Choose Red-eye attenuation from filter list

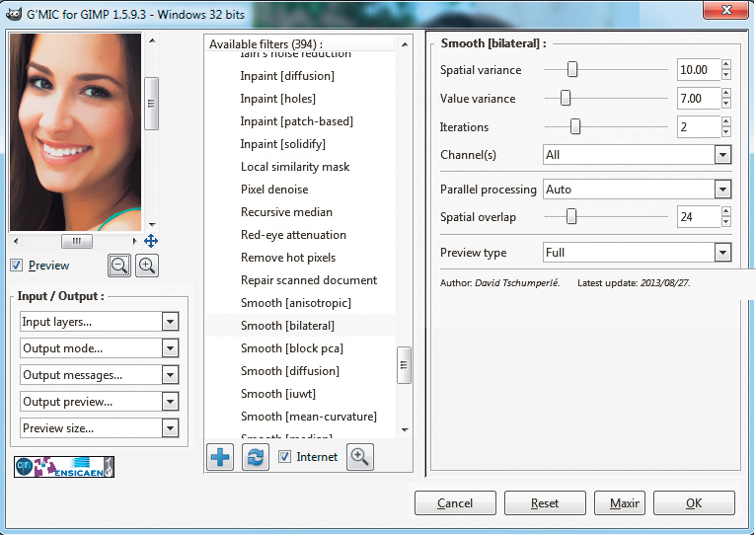[x=293, y=235]
